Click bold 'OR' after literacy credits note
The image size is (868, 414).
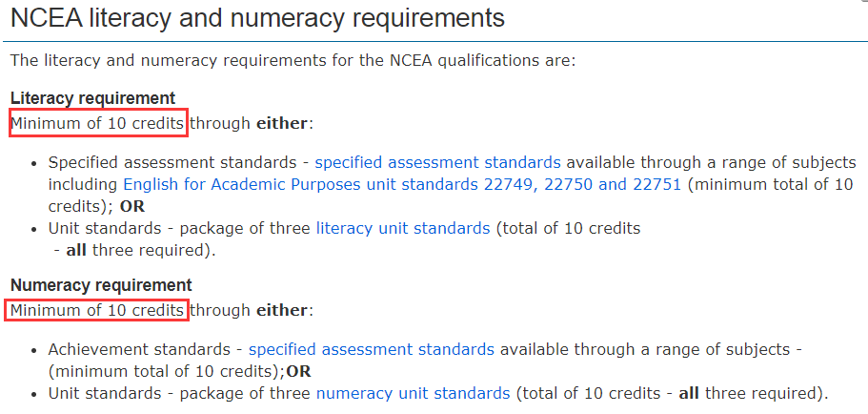tap(132, 206)
